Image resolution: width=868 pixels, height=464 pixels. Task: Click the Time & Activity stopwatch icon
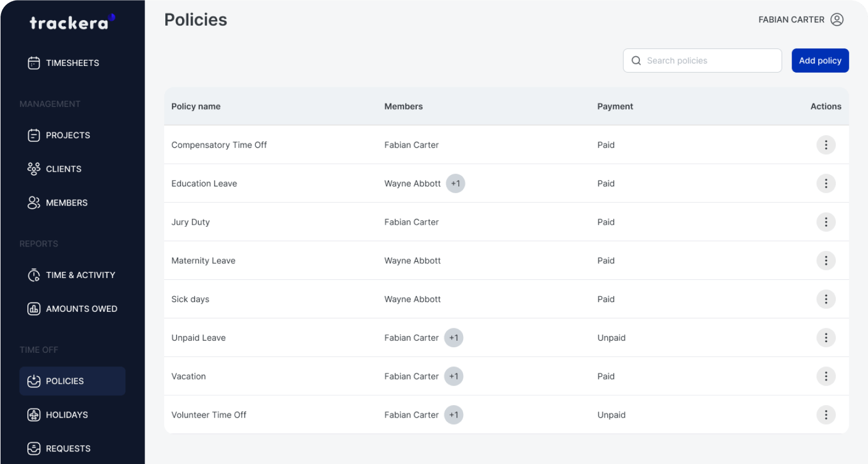[34, 275]
